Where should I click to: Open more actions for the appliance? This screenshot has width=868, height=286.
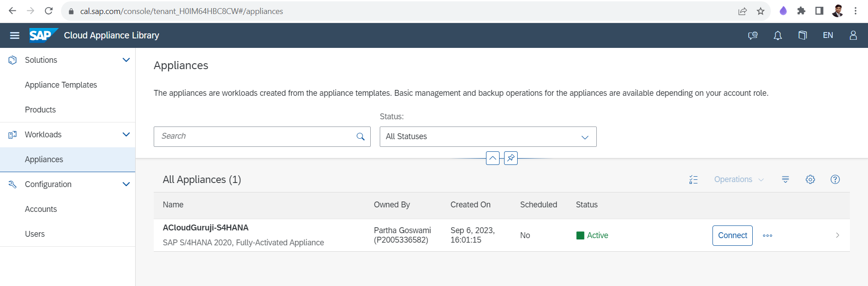click(767, 235)
